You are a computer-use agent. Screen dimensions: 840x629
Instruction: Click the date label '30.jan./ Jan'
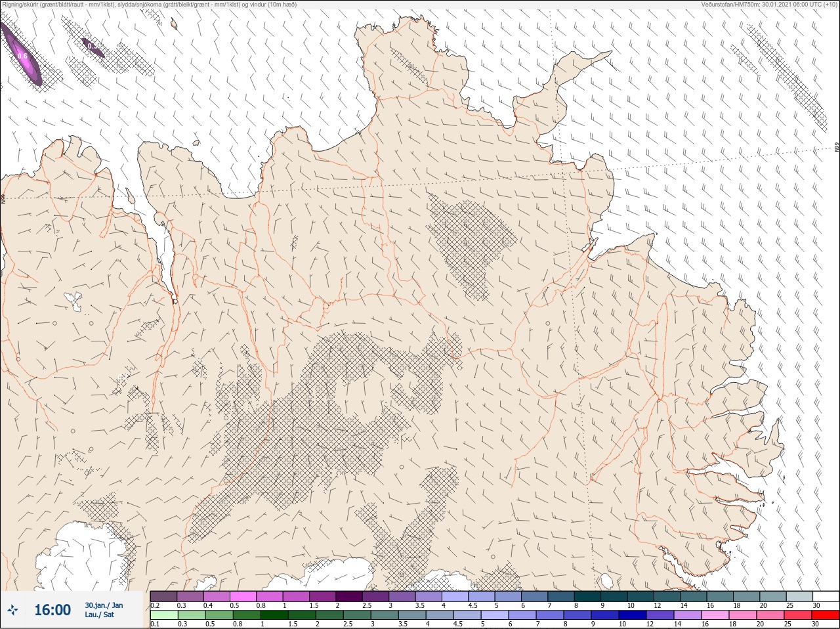click(104, 605)
